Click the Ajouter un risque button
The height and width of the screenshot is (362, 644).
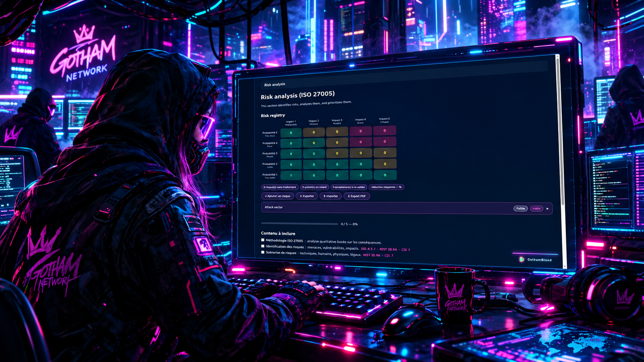[278, 196]
